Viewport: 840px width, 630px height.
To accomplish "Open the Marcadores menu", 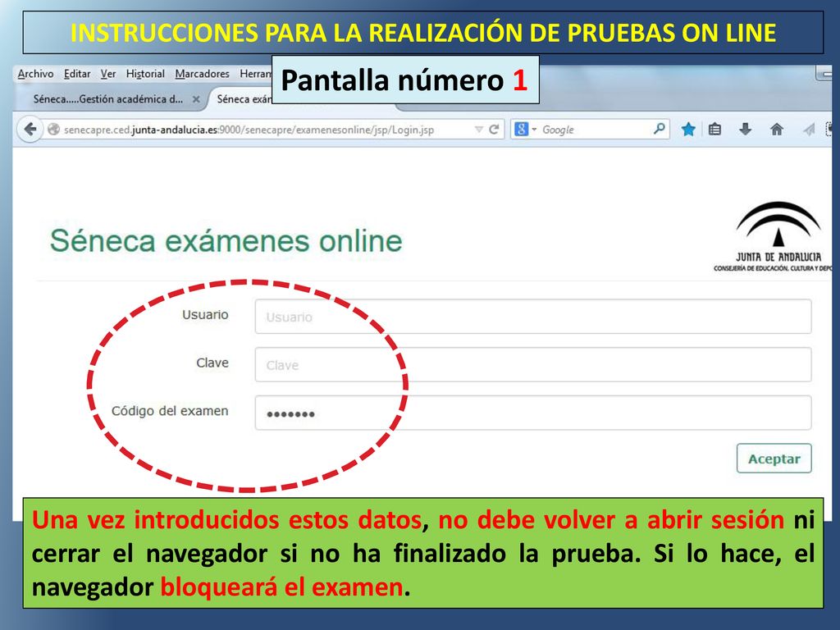I will click(x=202, y=74).
